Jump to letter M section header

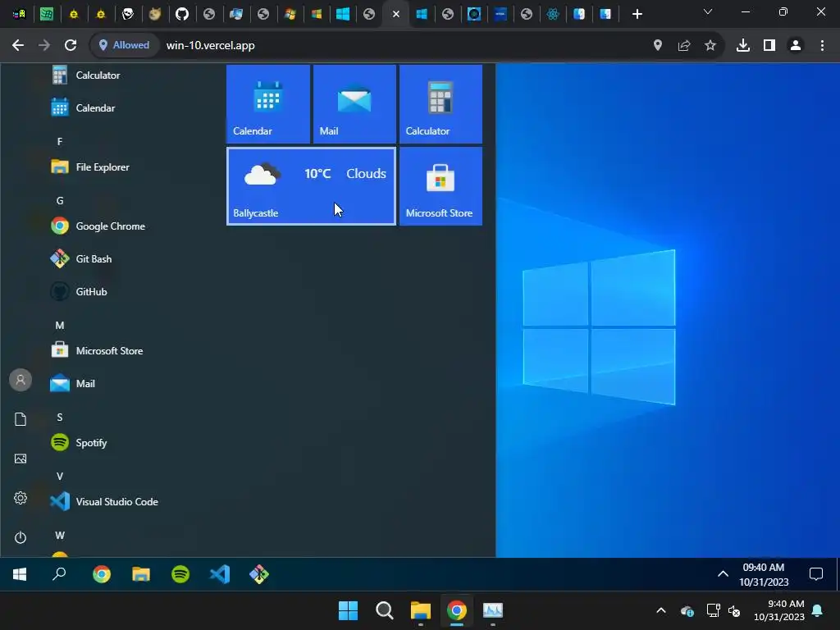click(x=59, y=326)
